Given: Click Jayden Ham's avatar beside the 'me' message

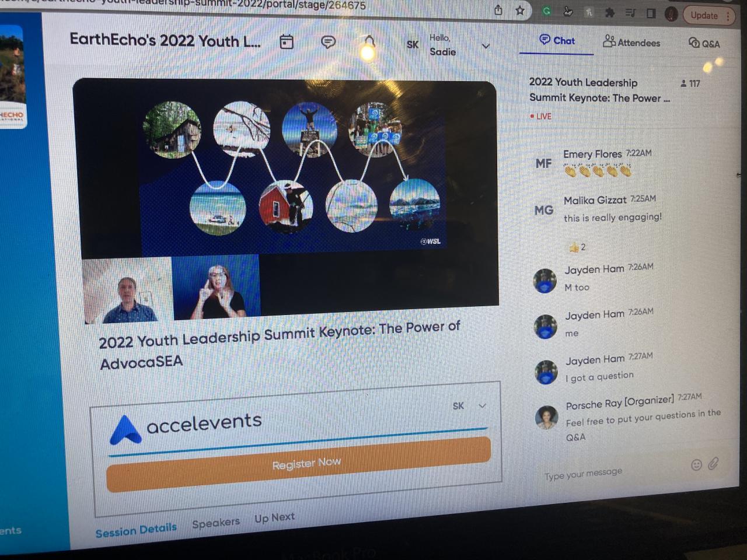Looking at the screenshot, I should [x=546, y=327].
